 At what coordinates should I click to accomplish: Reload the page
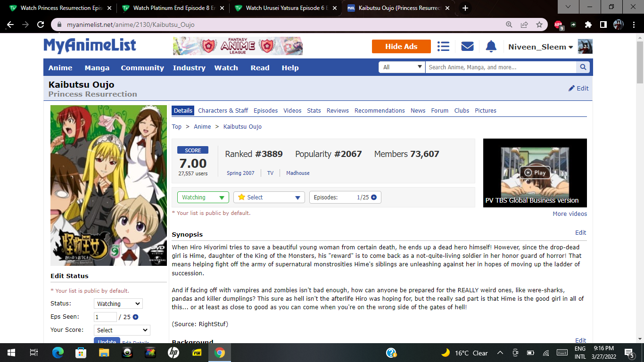tap(41, 25)
